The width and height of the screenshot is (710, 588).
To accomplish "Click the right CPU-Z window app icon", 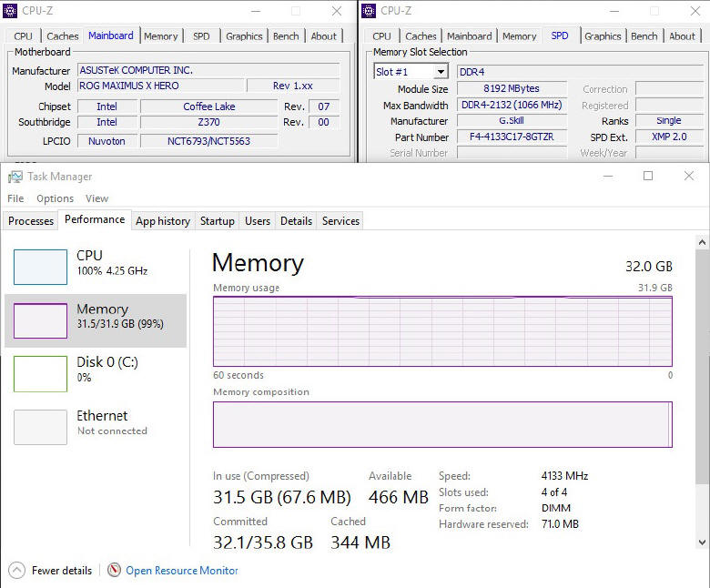I will [x=369, y=10].
